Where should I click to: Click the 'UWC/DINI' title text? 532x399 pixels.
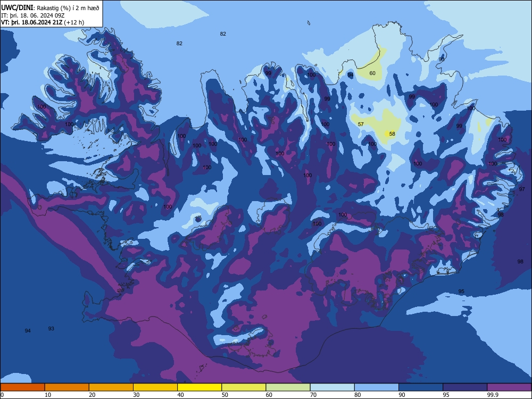pos(17,7)
